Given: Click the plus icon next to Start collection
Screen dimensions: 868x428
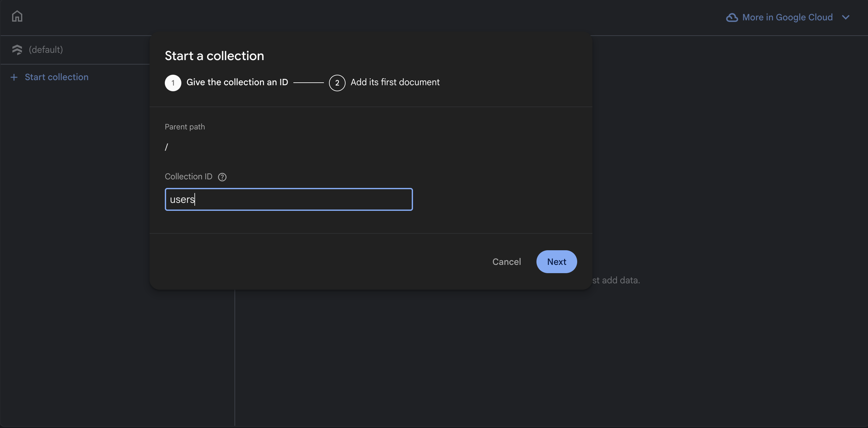Looking at the screenshot, I should pyautogui.click(x=13, y=77).
